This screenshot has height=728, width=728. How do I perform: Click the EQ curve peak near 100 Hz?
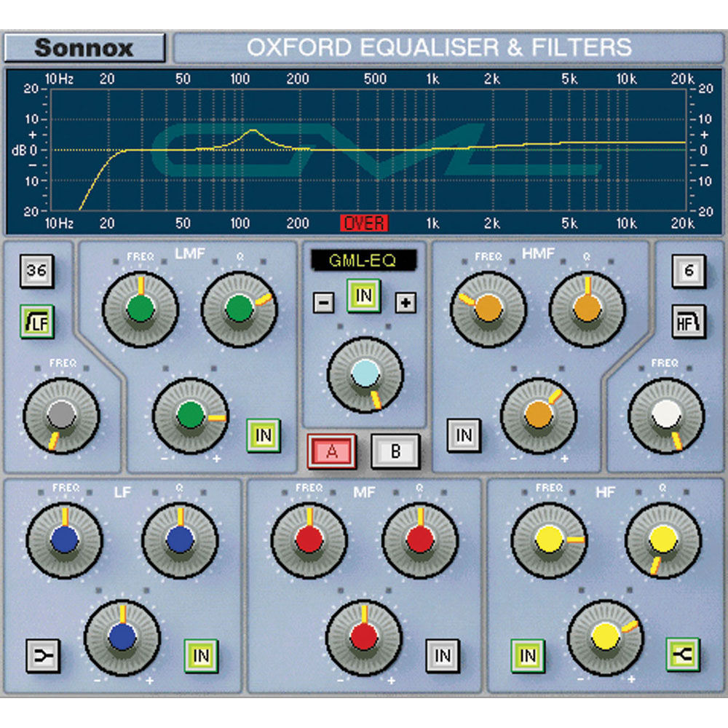[253, 130]
